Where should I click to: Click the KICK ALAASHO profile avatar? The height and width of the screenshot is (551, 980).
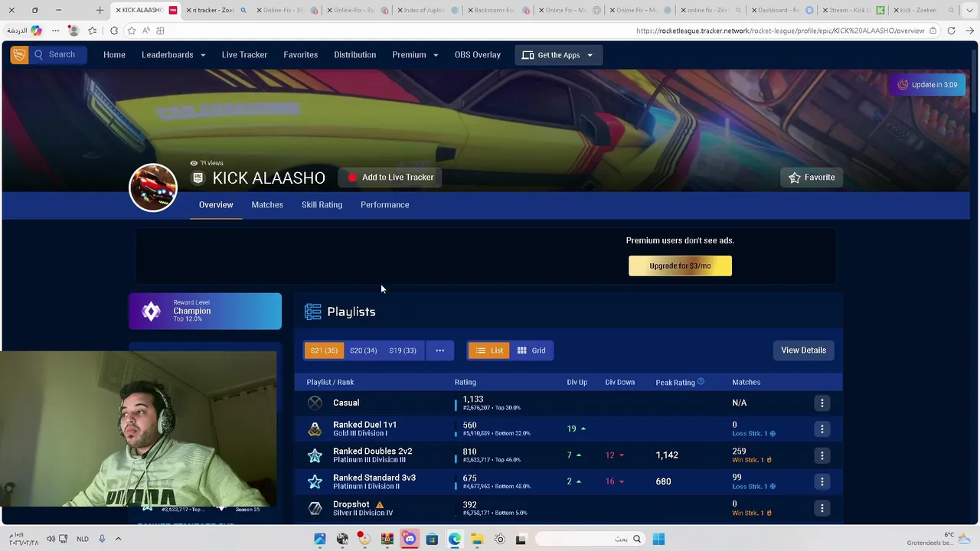(x=153, y=187)
